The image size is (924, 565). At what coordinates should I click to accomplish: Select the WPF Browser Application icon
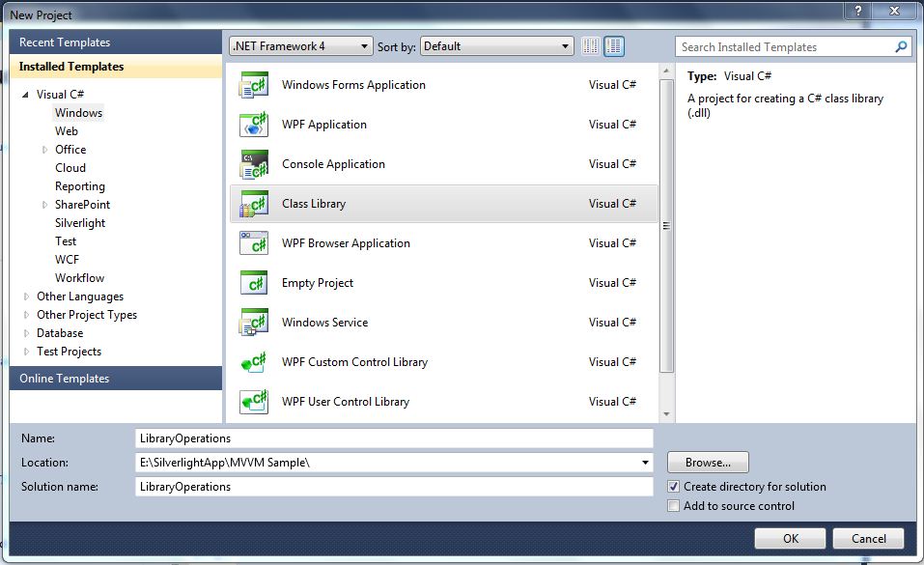254,243
